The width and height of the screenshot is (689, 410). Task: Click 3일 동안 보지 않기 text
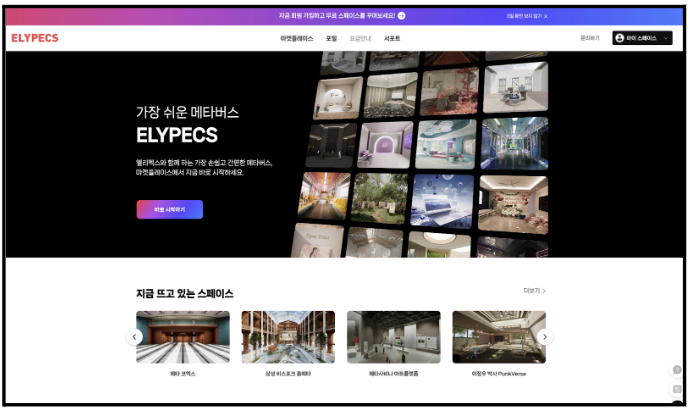click(x=524, y=16)
